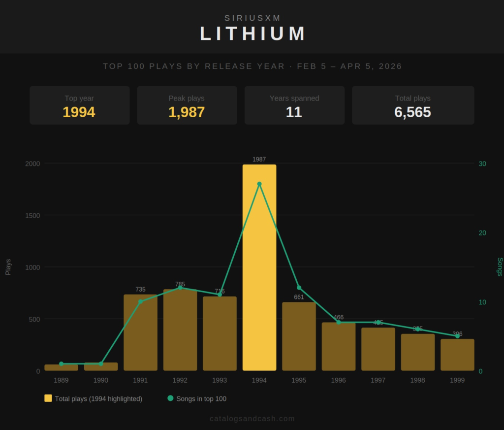This screenshot has height=430, width=504.
Task: Click the right axis tick '30'
Action: (482, 164)
